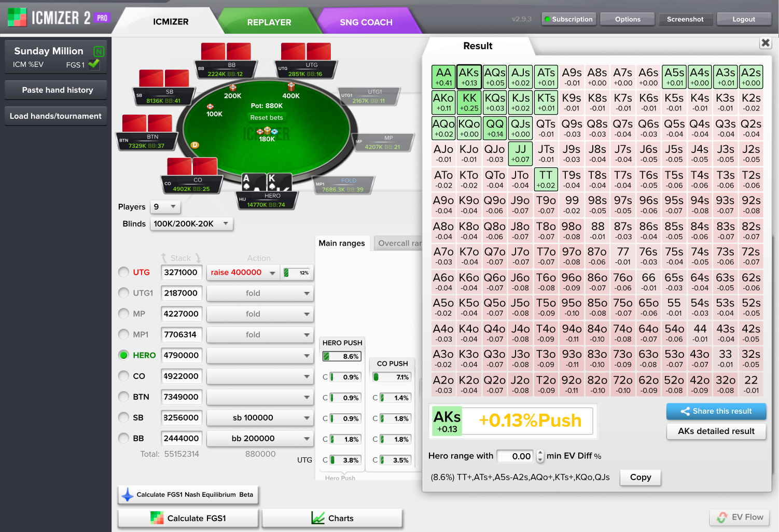
Task: Select the Main ranges tab
Action: (x=342, y=243)
